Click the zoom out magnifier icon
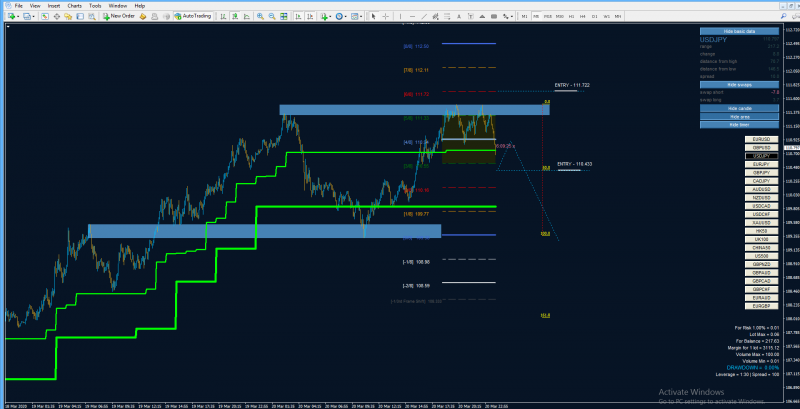 [x=272, y=16]
